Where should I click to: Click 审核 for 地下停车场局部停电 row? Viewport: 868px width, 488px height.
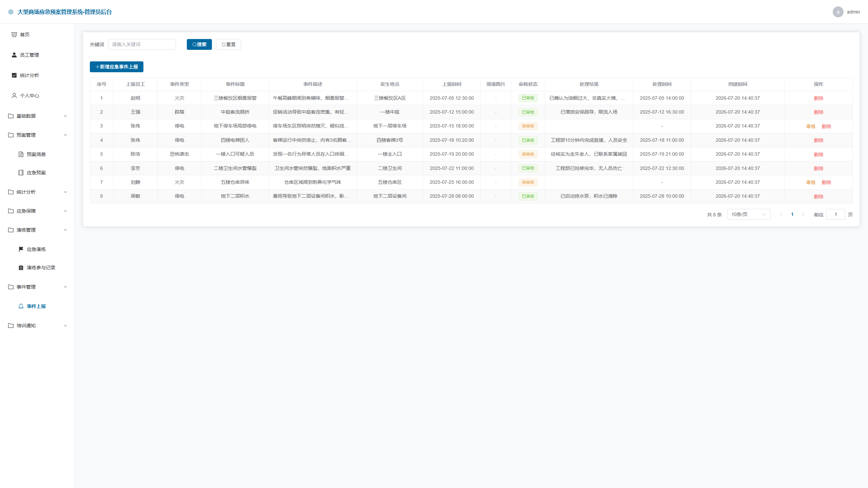coord(811,126)
